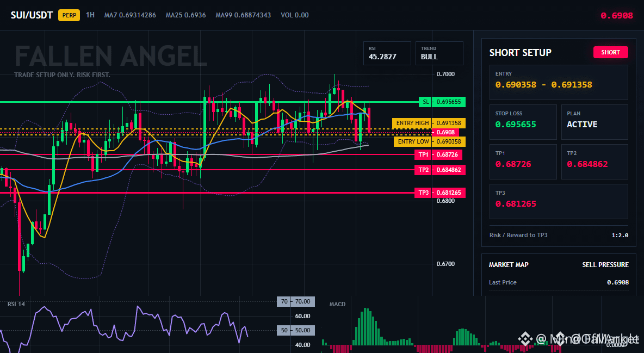Click the SHORT SETUP heading

pos(520,53)
